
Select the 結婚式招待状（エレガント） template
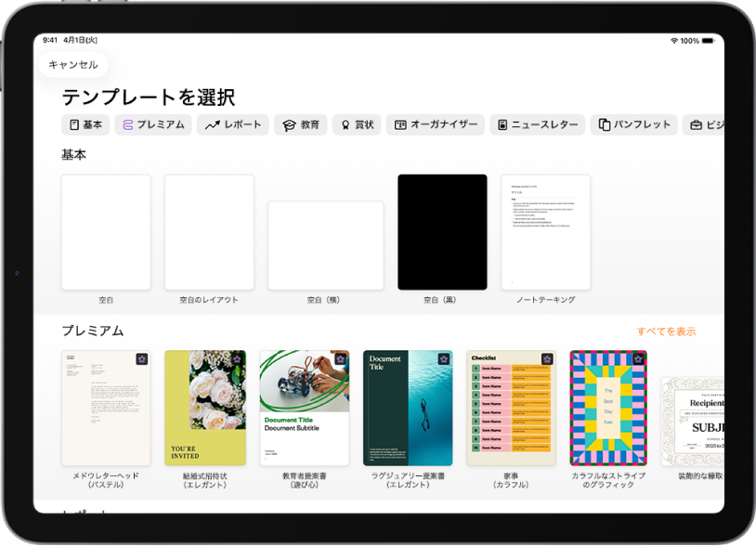[205, 406]
